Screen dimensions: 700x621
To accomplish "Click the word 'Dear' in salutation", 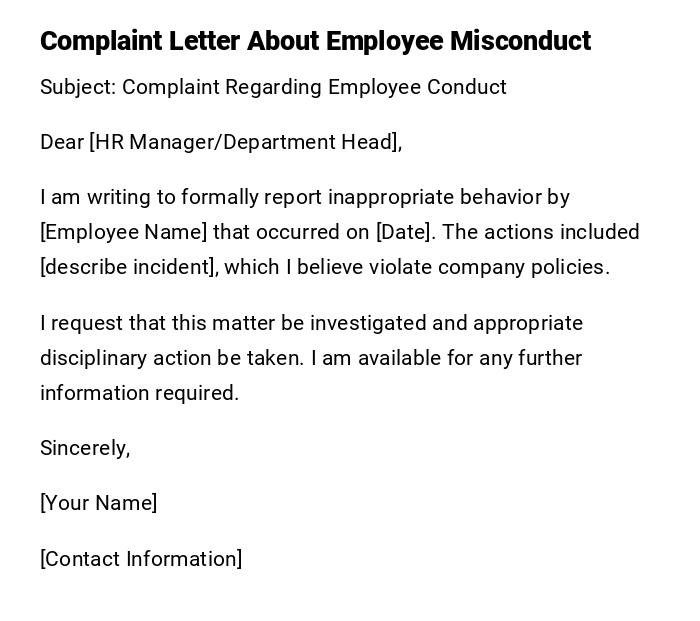I will pos(61,142).
